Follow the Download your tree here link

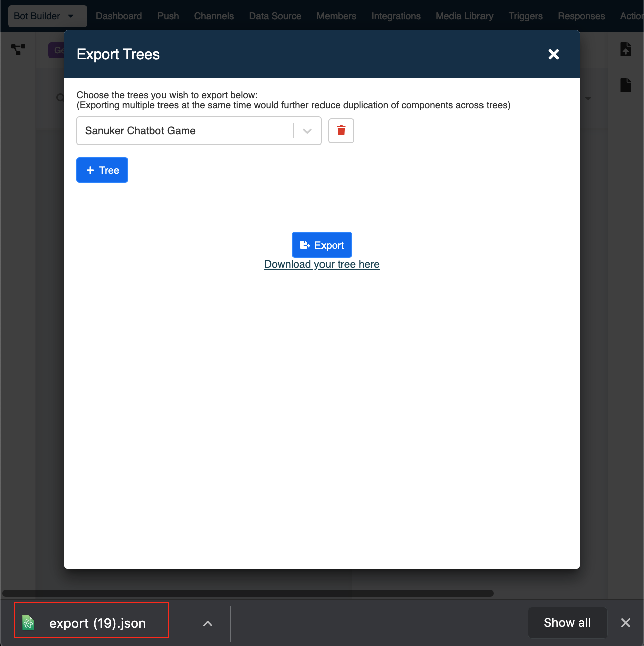pos(321,264)
